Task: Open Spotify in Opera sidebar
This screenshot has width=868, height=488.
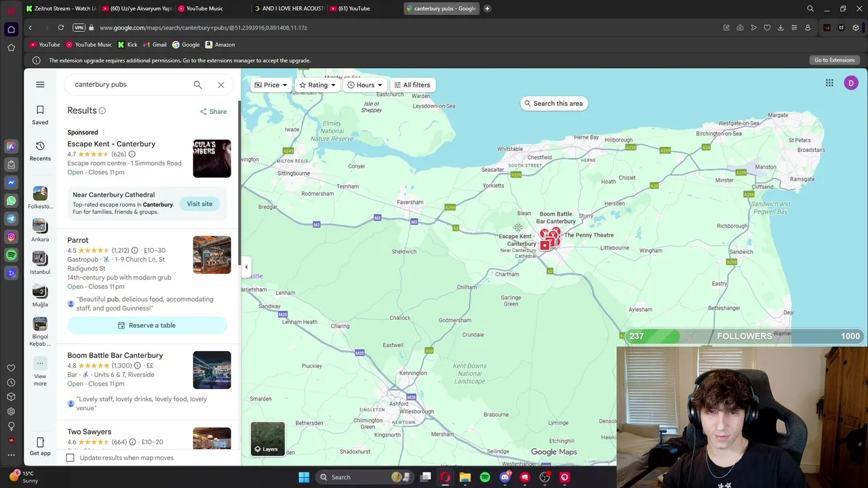Action: pyautogui.click(x=12, y=255)
